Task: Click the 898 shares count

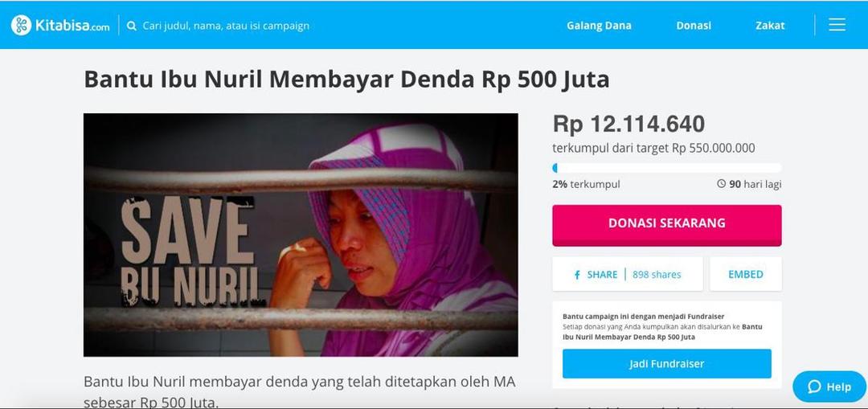Action: (x=657, y=275)
